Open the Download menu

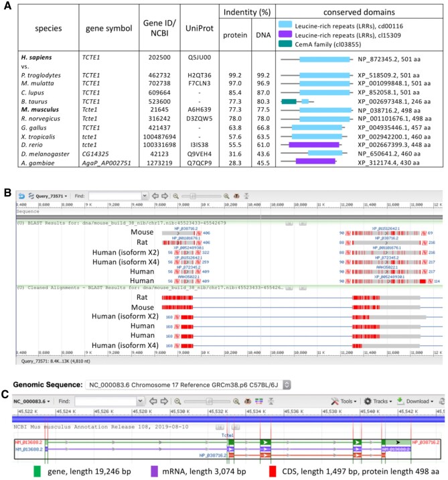415,401
